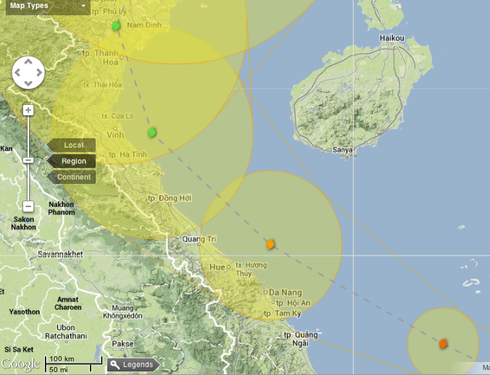This screenshot has width=490, height=375.
Task: Click the Vinh city label
Action: click(115, 135)
